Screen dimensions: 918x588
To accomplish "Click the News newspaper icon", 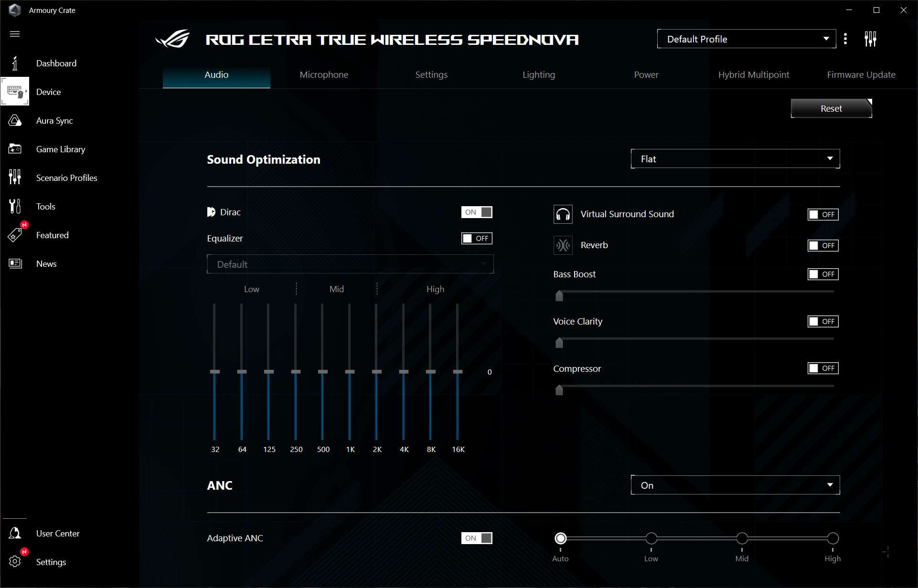I will [x=15, y=263].
